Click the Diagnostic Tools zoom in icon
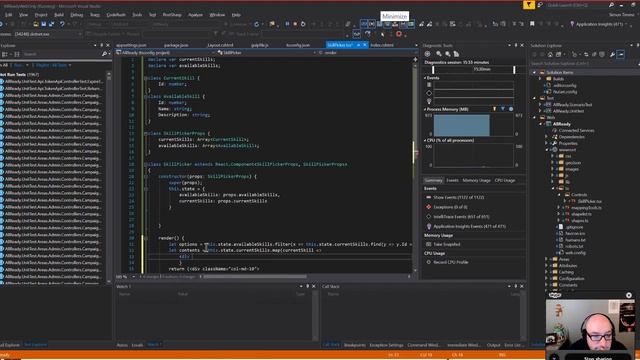Image resolution: width=640 pixels, height=360 pixels. (x=439, y=54)
